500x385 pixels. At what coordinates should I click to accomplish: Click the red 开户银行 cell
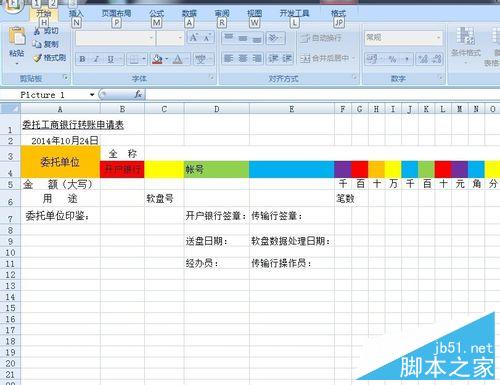point(122,169)
